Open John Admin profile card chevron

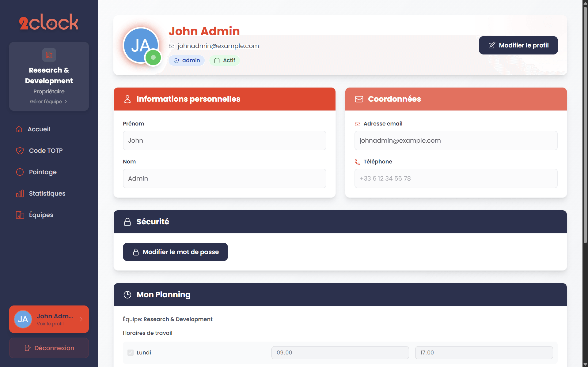pyautogui.click(x=81, y=319)
